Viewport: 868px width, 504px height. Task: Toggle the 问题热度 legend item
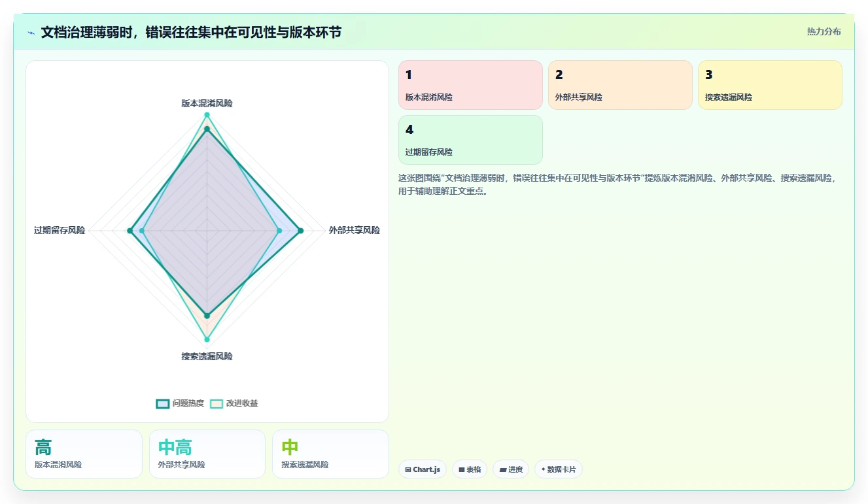click(x=180, y=403)
